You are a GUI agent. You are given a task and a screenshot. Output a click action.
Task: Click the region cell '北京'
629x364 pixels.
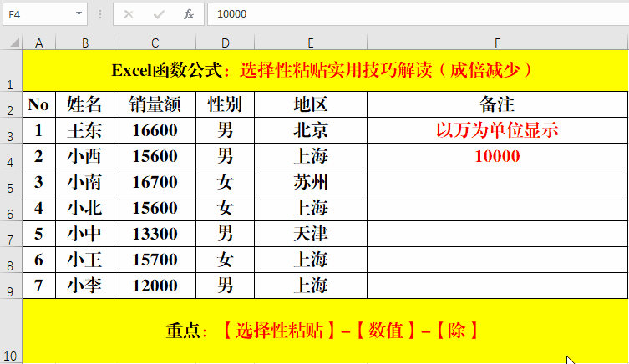311,130
